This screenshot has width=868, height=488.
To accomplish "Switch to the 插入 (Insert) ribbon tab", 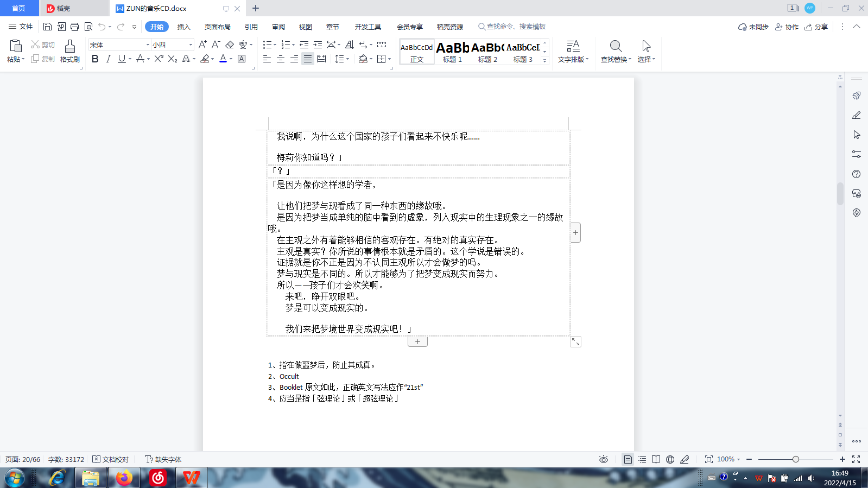I will pos(184,27).
